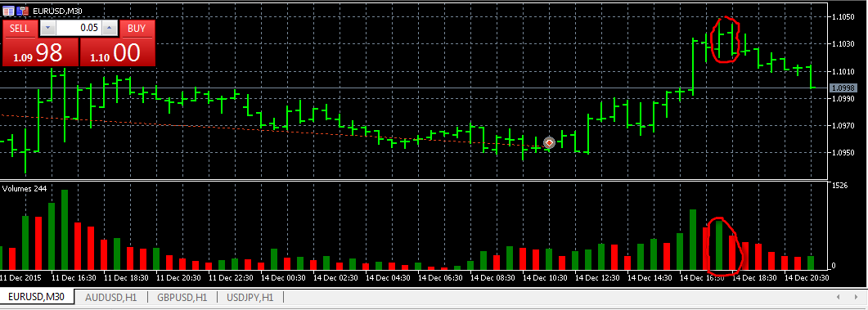Image resolution: width=868 pixels, height=310 pixels.
Task: Click the Volumes 244 indicator label
Action: [x=24, y=189]
